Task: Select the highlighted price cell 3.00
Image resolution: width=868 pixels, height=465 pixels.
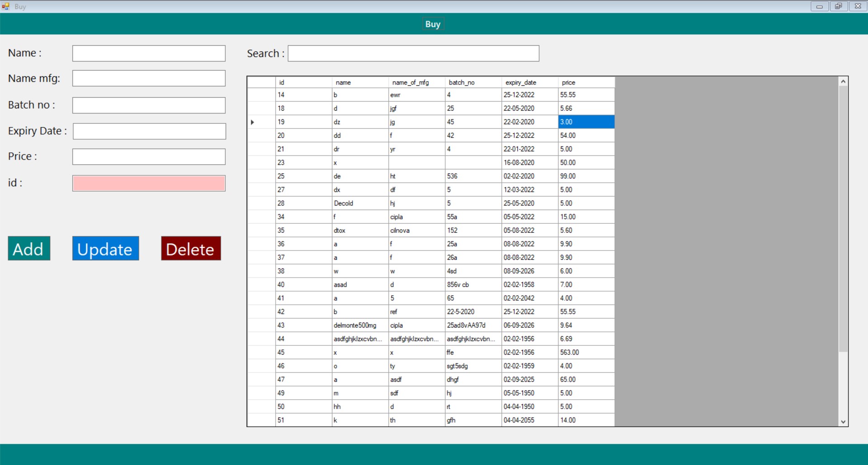Action: point(586,122)
